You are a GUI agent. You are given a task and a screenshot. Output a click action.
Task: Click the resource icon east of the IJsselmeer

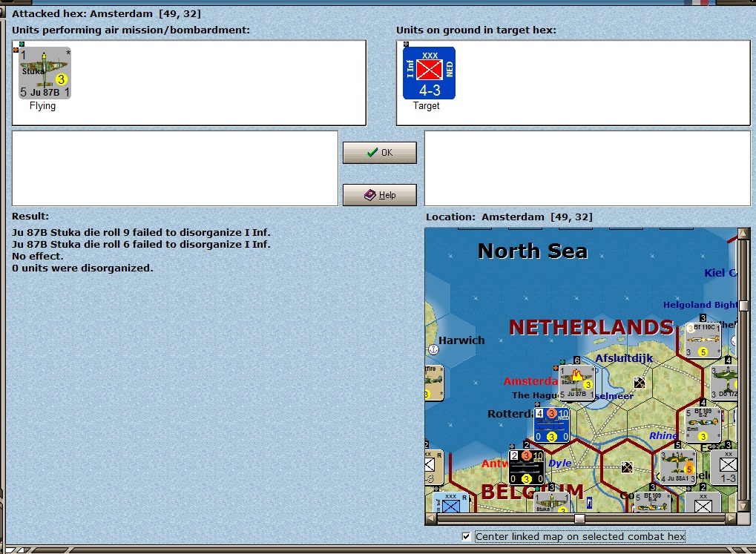640,383
